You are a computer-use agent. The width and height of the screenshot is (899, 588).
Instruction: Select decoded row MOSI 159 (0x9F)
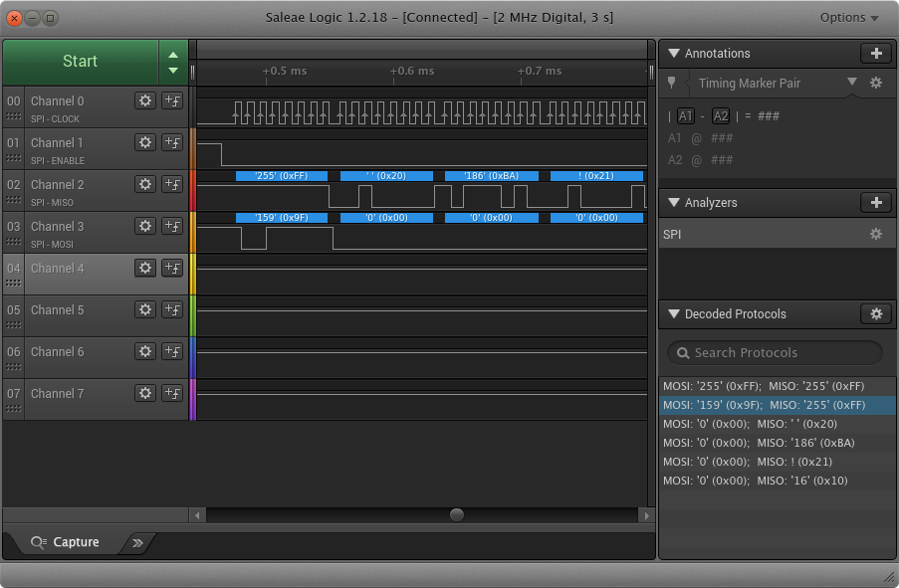point(777,405)
